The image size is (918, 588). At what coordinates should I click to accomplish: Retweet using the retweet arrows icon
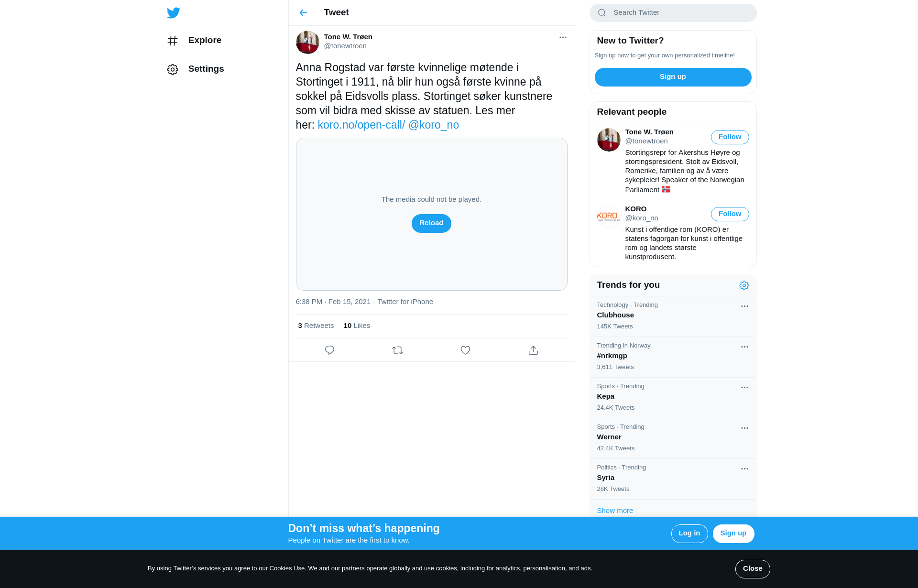click(x=397, y=350)
